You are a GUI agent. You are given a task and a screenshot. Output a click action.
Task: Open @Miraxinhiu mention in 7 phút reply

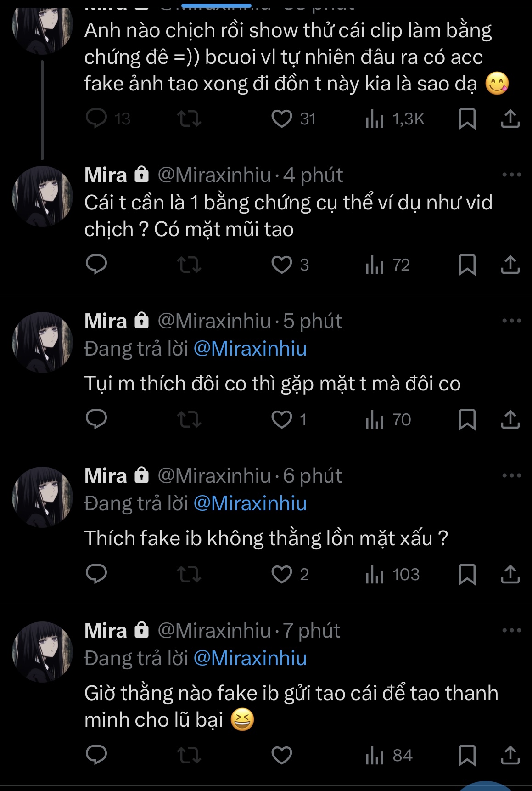click(x=250, y=658)
